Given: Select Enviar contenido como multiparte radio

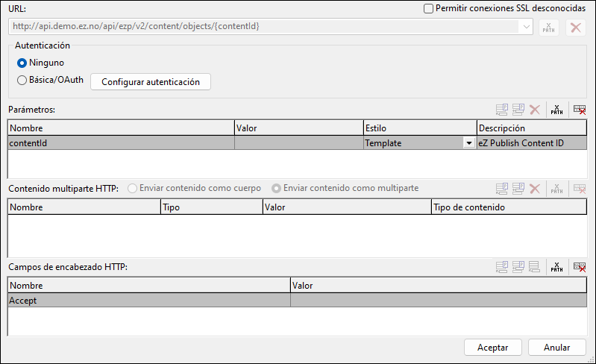Looking at the screenshot, I should [x=276, y=189].
